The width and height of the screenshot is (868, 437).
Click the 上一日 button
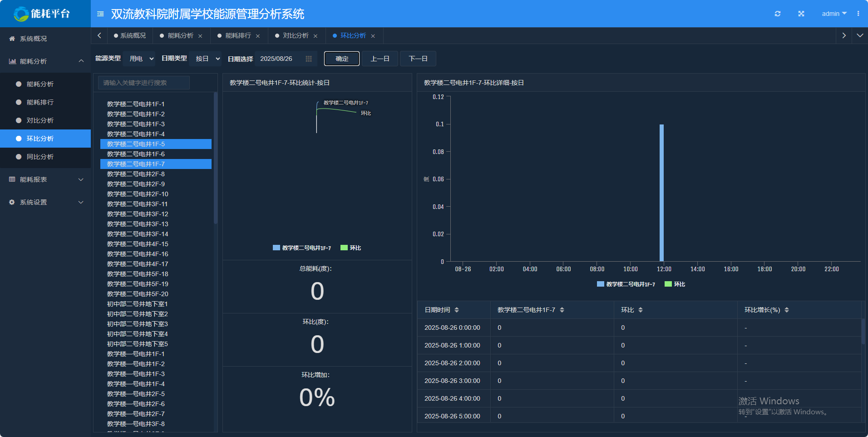click(x=380, y=59)
